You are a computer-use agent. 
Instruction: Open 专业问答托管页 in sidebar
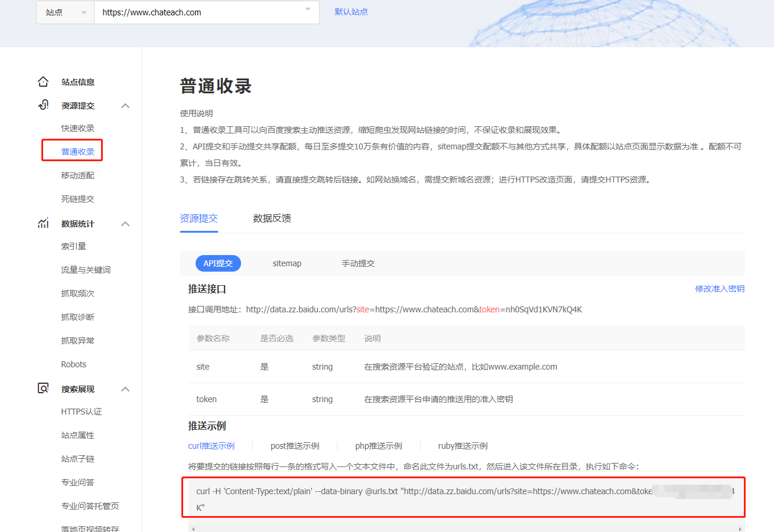(90, 506)
